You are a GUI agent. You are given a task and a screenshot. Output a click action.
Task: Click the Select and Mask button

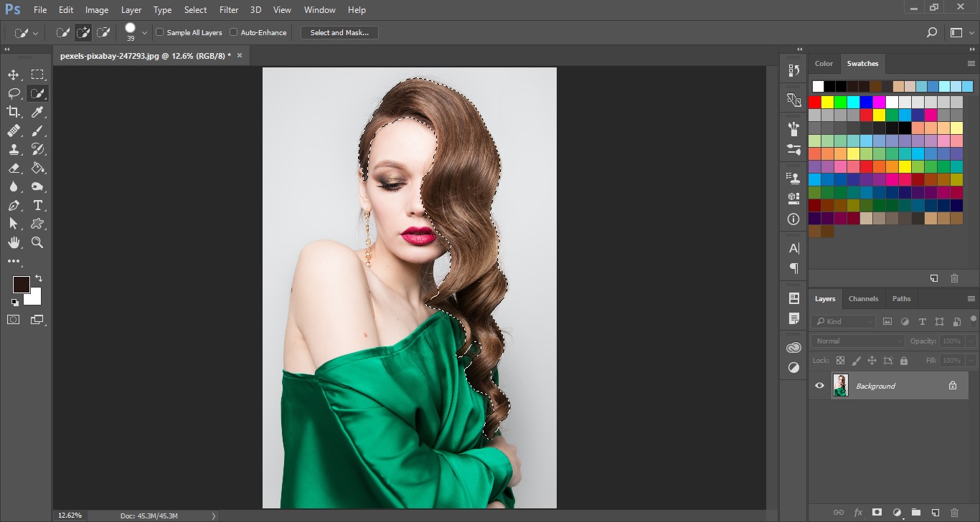coord(339,32)
